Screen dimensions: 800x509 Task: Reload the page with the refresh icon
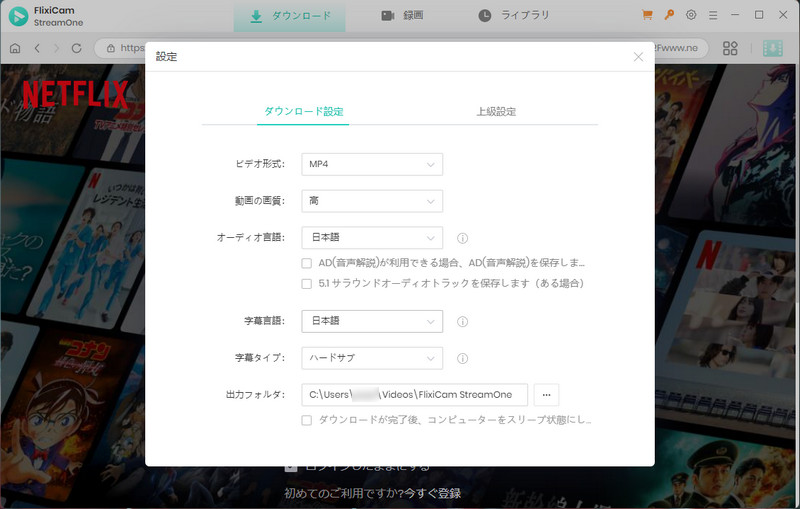(77, 48)
